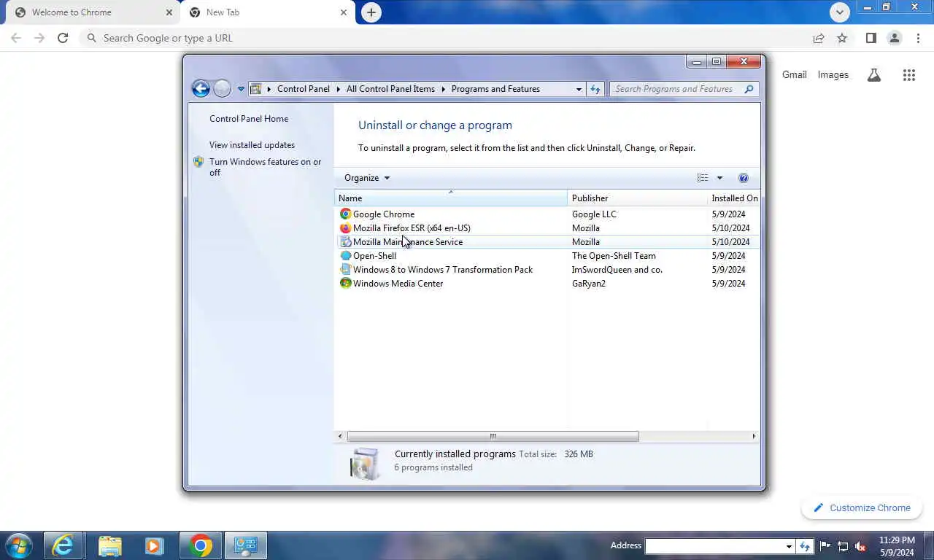Open recent pages dropdown beside forward arrow
This screenshot has width=934, height=560.
coord(241,89)
